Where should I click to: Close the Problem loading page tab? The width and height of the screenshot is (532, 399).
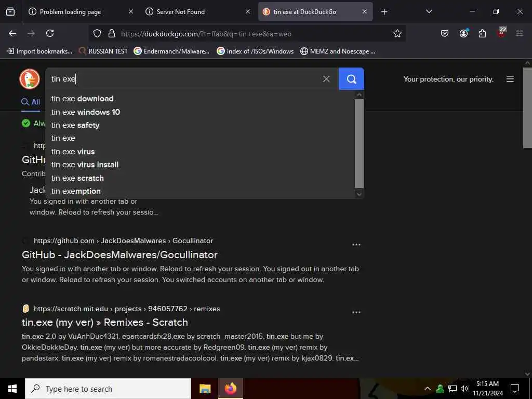tap(131, 11)
